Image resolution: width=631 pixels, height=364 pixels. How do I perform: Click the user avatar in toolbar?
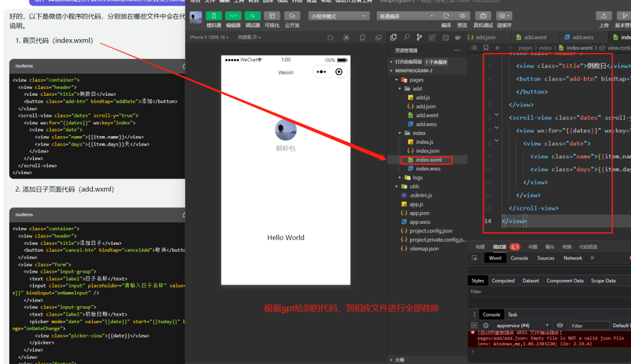click(x=196, y=18)
